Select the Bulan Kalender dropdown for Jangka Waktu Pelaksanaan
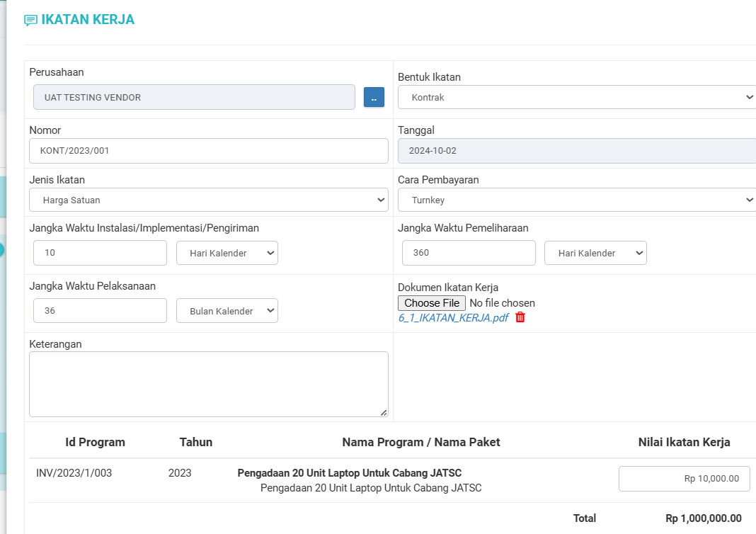 click(227, 311)
